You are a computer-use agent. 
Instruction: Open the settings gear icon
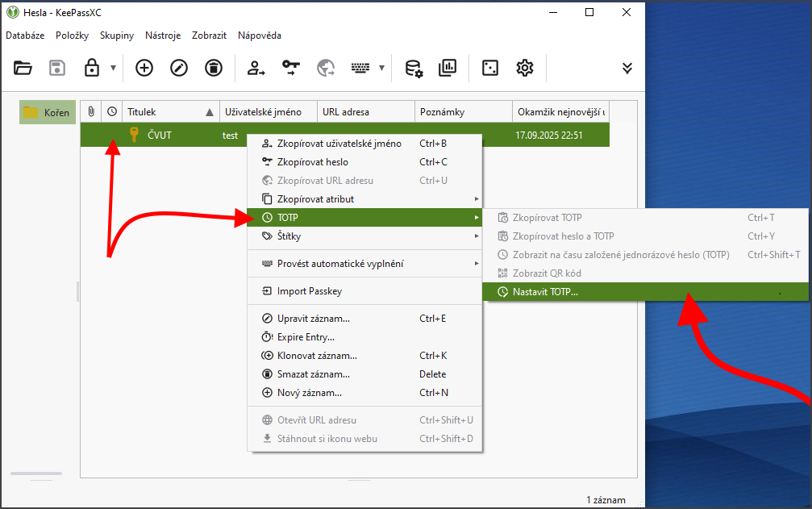click(x=525, y=68)
